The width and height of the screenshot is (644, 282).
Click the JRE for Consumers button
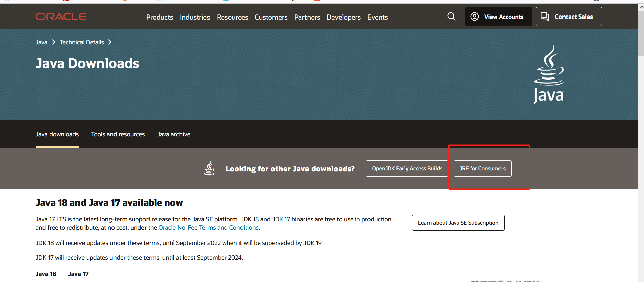(483, 168)
